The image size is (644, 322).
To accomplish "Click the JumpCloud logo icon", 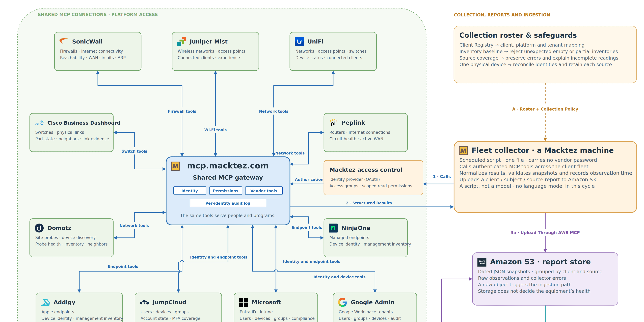I will pyautogui.click(x=144, y=302).
